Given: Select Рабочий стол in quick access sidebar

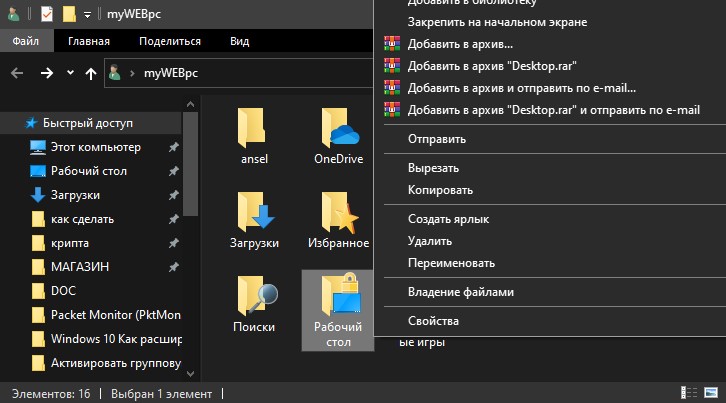Looking at the screenshot, I should point(90,171).
